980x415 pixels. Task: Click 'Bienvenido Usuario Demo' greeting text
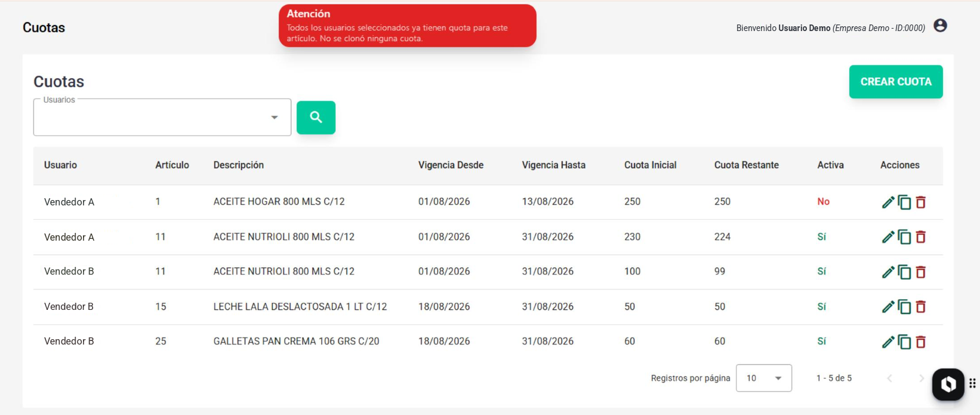pyautogui.click(x=783, y=28)
